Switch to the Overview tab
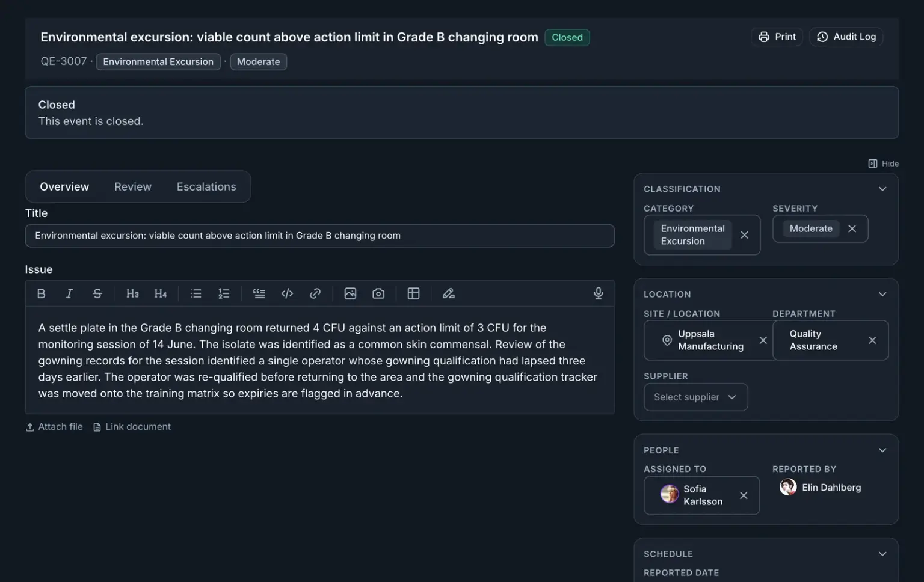Image resolution: width=924 pixels, height=582 pixels. [64, 187]
